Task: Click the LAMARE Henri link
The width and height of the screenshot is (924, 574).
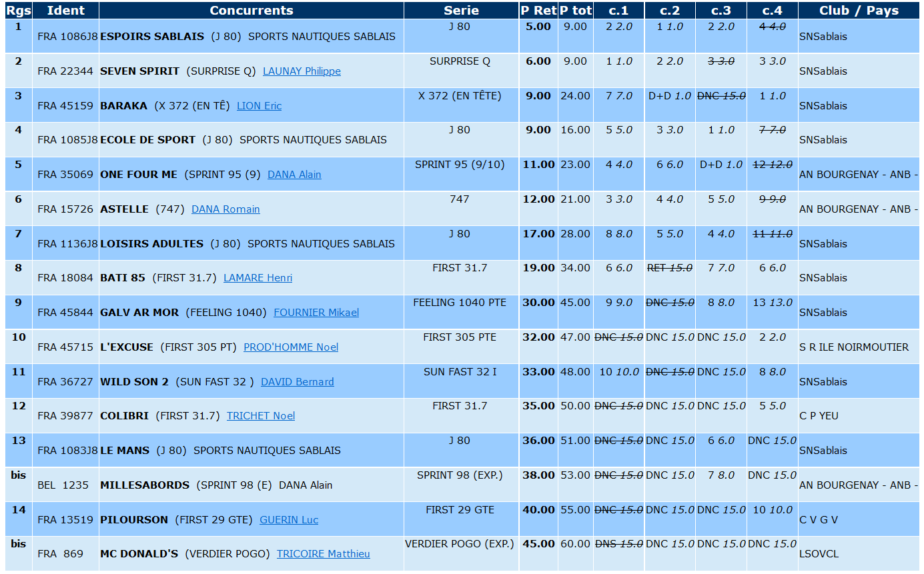Action: tap(258, 278)
